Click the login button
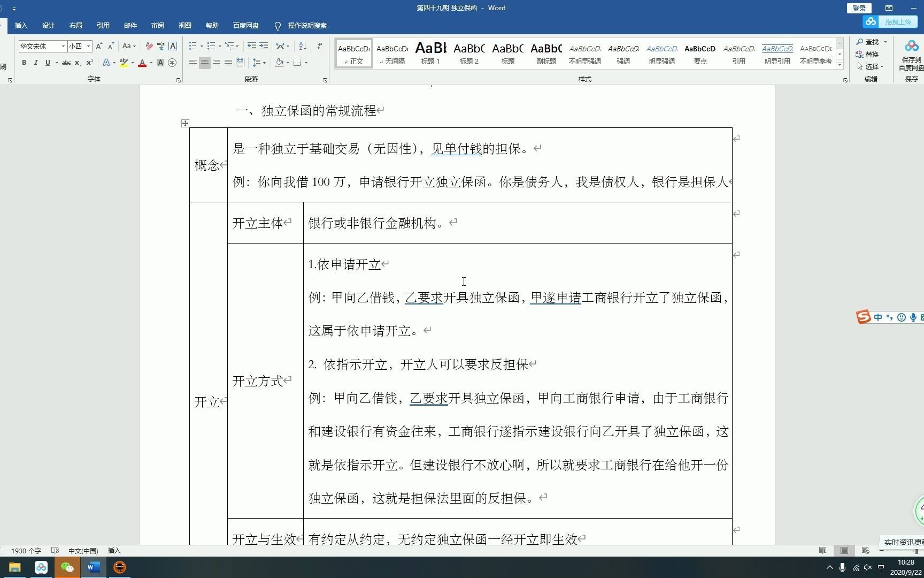Screen dimensions: 924x578 [x=859, y=8]
